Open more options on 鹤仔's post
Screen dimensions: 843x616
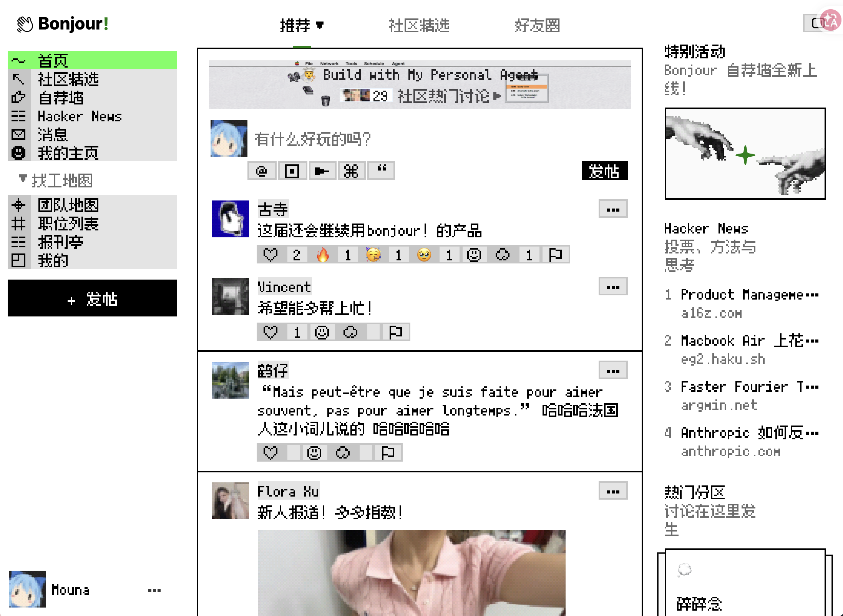[x=613, y=371]
